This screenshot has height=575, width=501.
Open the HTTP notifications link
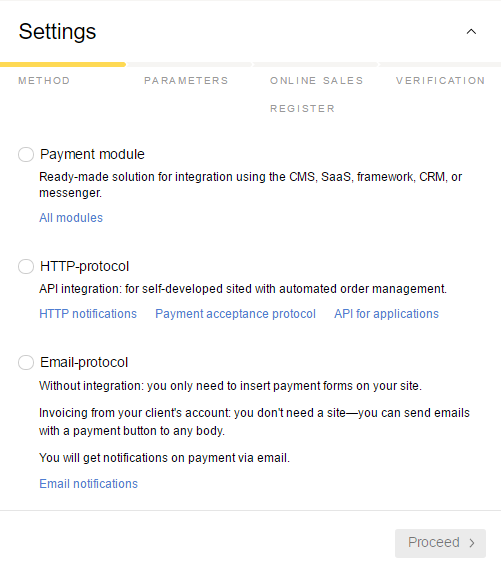click(x=88, y=314)
